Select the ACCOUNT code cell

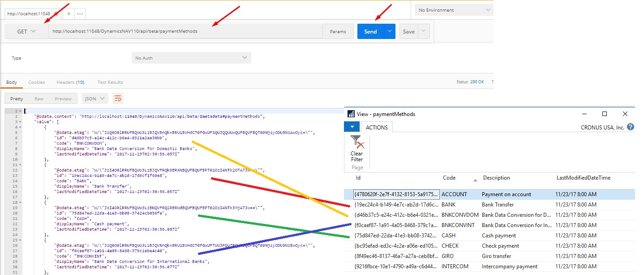tap(454, 194)
